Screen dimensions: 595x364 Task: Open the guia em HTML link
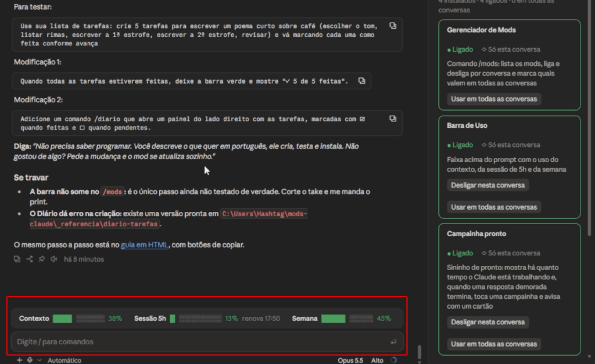pyautogui.click(x=144, y=244)
